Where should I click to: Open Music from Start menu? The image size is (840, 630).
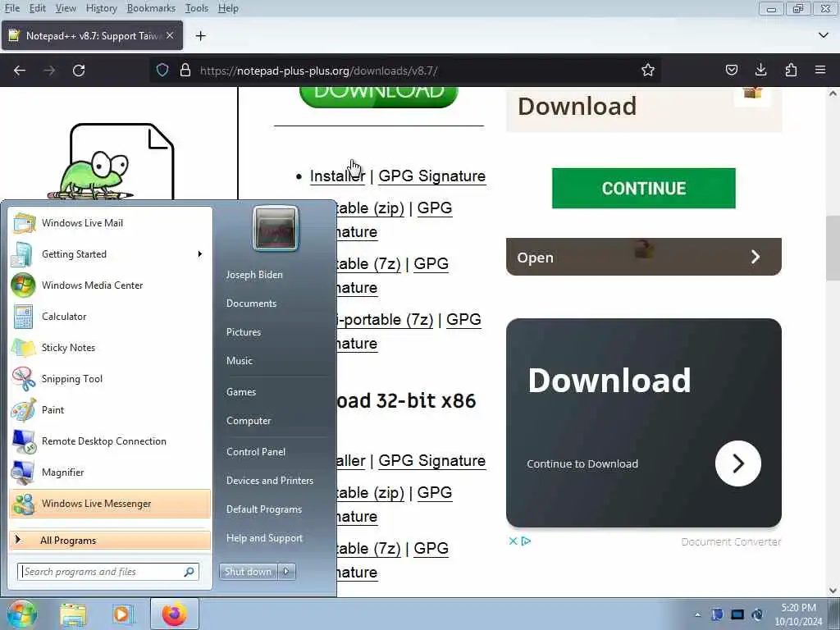pos(239,361)
